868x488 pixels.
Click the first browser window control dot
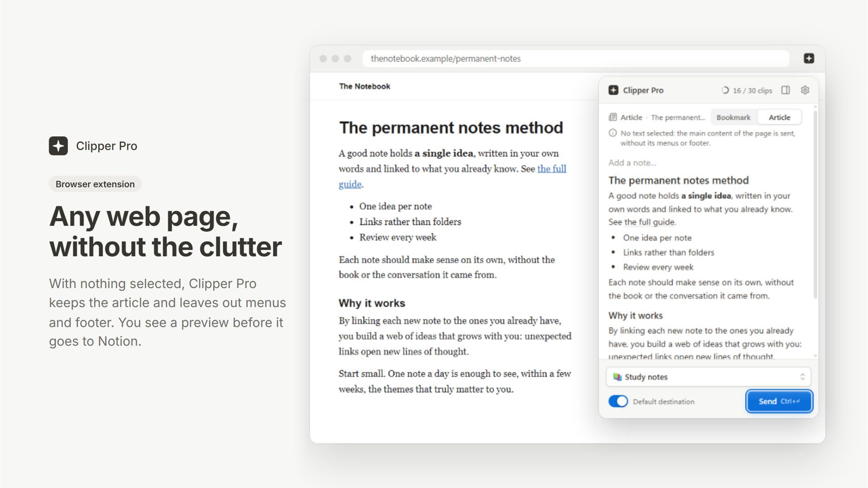tap(323, 59)
